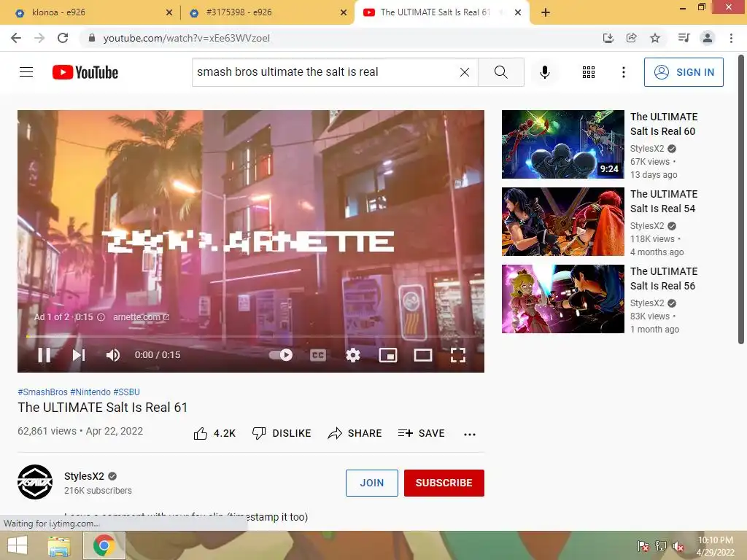The image size is (747, 560).
Task: Toggle closed captions CC button
Action: 318,355
